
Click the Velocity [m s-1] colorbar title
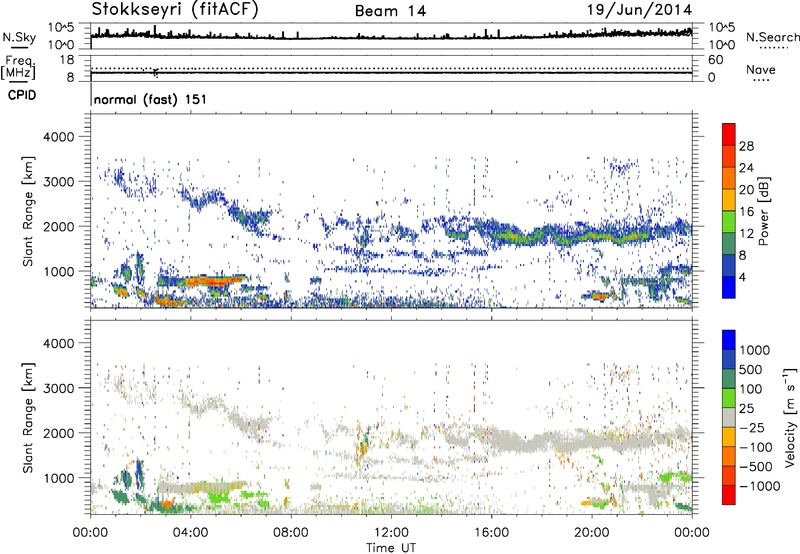click(x=790, y=417)
